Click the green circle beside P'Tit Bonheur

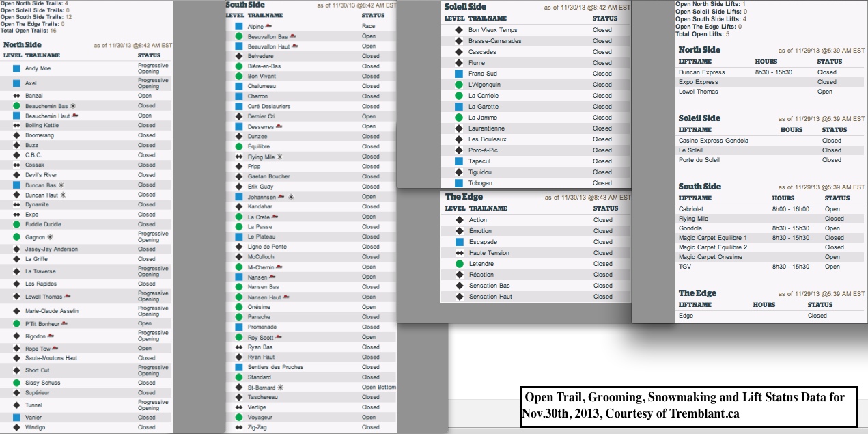coord(16,323)
